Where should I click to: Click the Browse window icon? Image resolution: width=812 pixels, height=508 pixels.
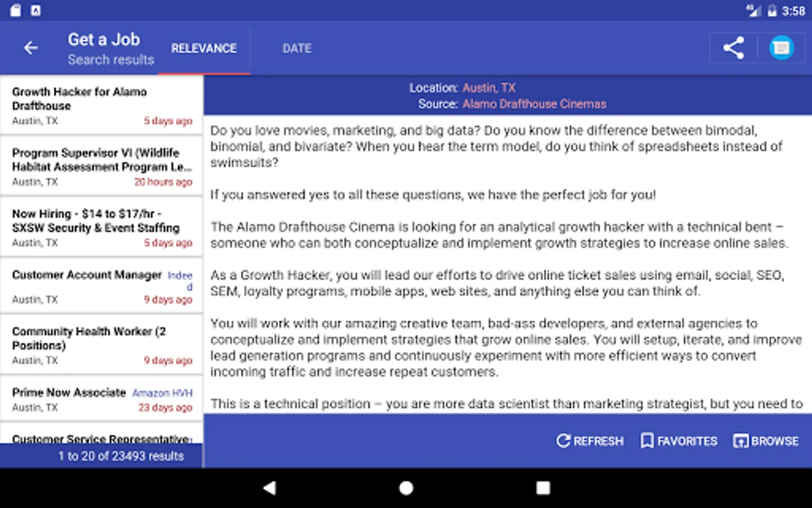[x=740, y=441]
